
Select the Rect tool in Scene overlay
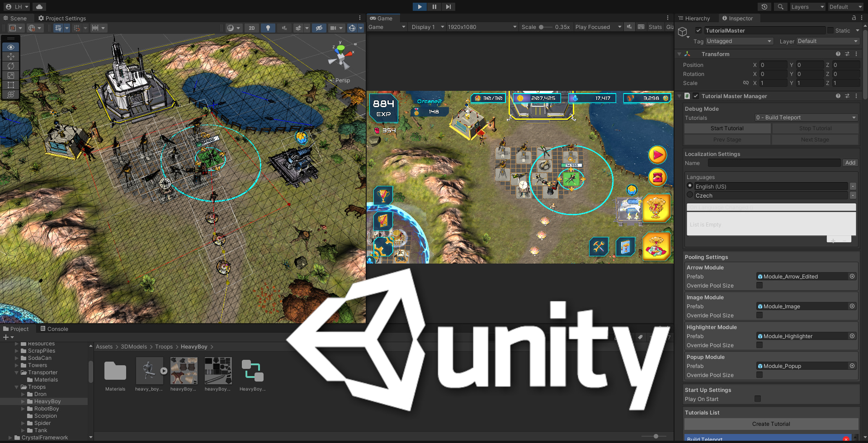pos(11,85)
